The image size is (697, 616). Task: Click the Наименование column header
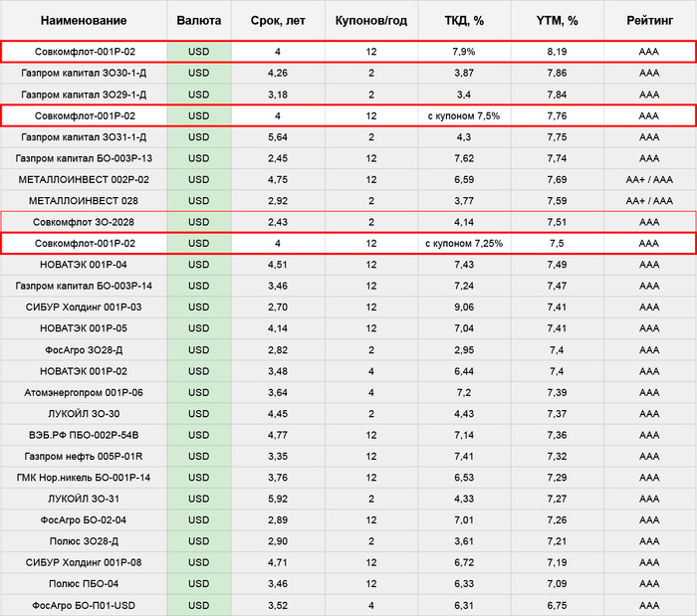tap(84, 20)
